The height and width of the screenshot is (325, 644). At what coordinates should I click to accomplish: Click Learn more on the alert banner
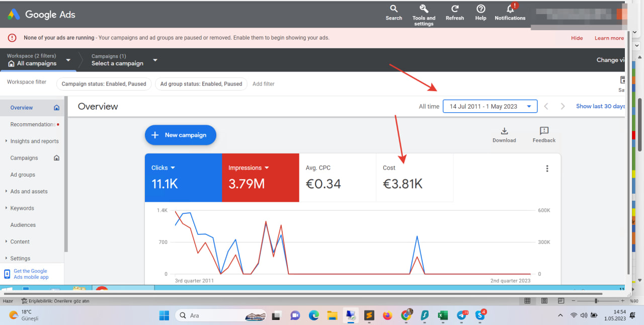point(609,38)
